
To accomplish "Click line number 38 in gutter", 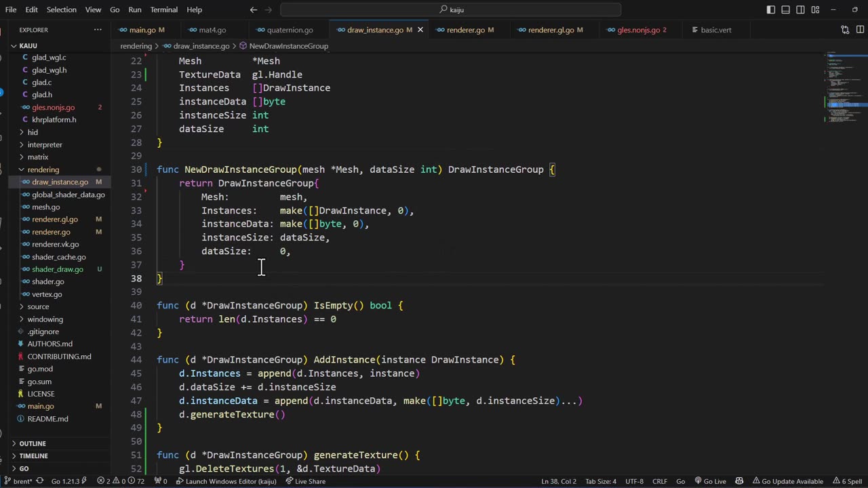I will (x=136, y=279).
